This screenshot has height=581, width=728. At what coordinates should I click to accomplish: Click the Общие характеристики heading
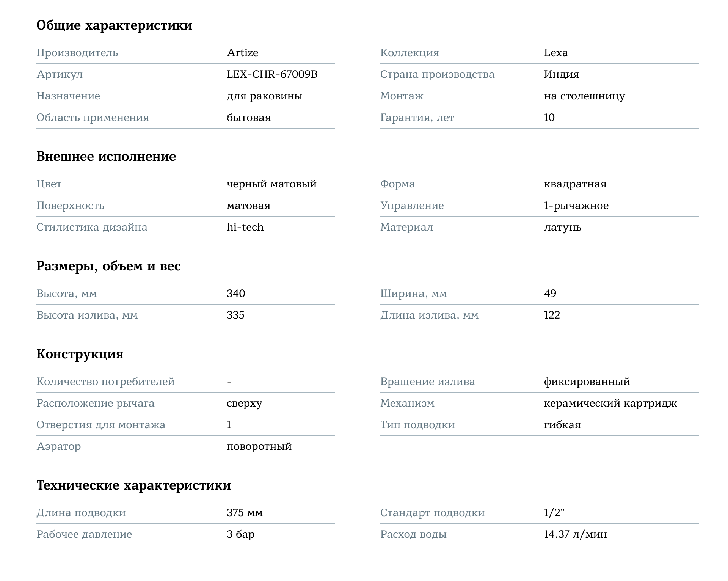tap(114, 25)
